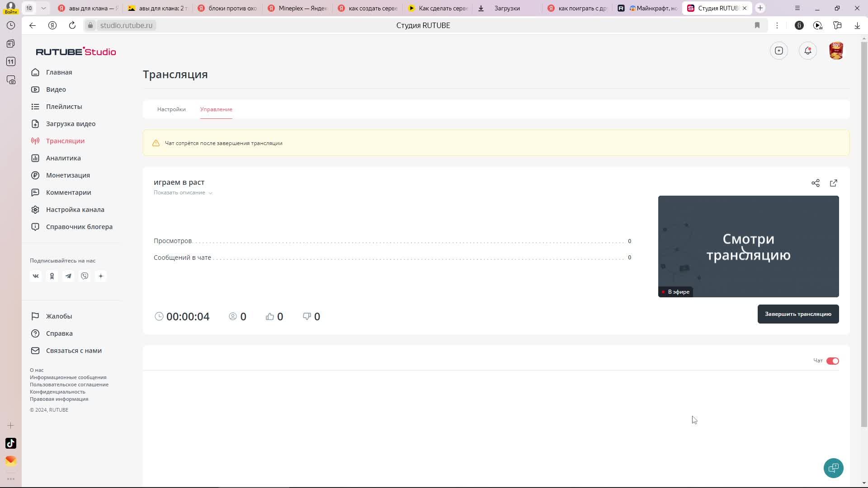The image size is (868, 488).
Task: Follow the Информационные сообщения link
Action: 68,377
